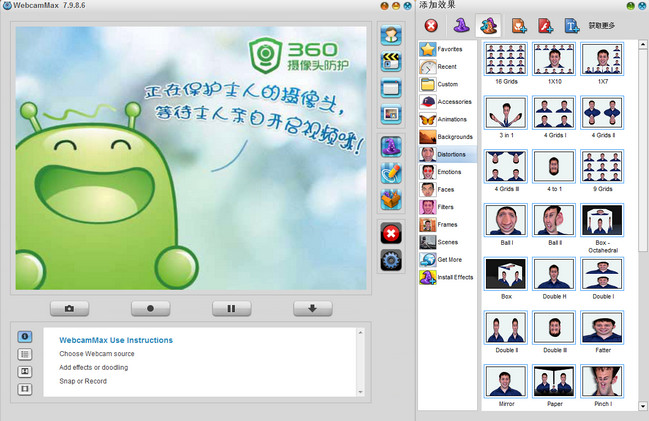The image size is (649, 421).
Task: Open the movie clapperboard source icon
Action: (x=391, y=62)
